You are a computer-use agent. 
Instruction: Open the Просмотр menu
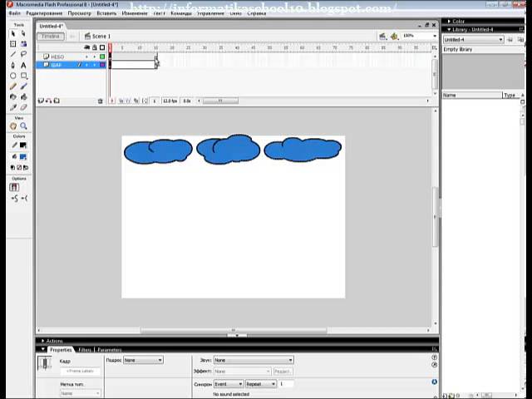pyautogui.click(x=80, y=13)
